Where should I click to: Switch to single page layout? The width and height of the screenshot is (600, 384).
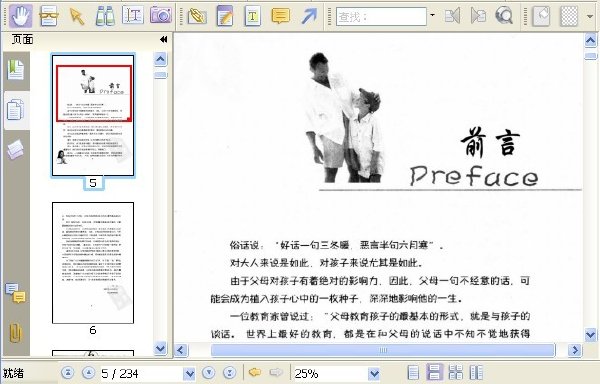coord(413,373)
